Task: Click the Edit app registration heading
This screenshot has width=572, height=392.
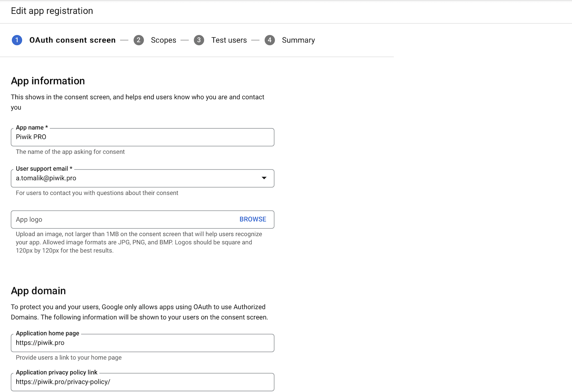Action: pyautogui.click(x=52, y=11)
